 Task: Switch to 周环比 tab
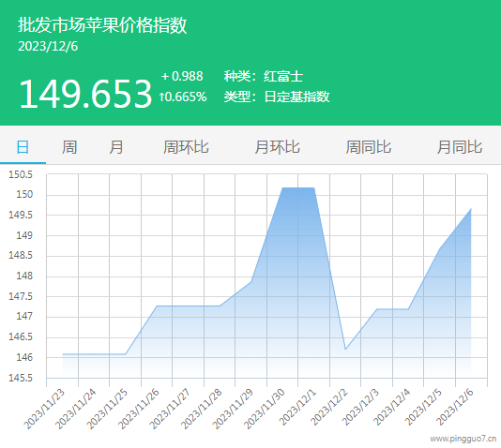tap(186, 147)
